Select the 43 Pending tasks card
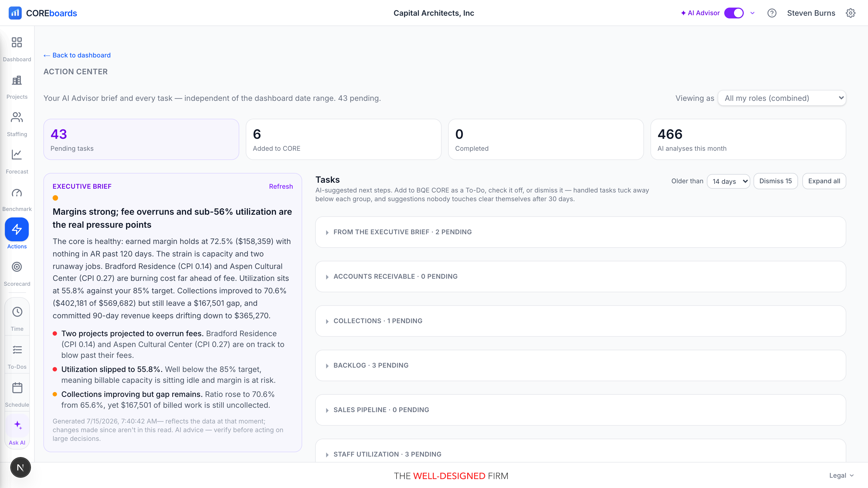 [x=141, y=139]
